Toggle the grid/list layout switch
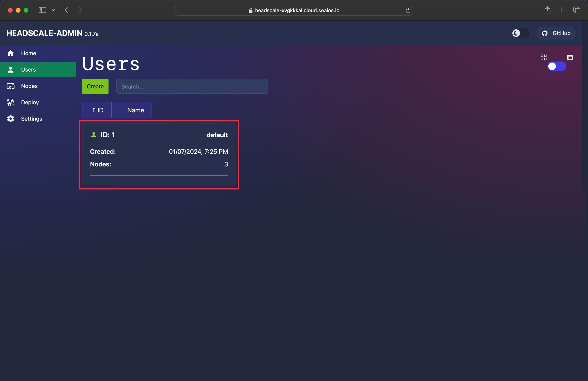Image resolution: width=588 pixels, height=381 pixels. [x=557, y=66]
